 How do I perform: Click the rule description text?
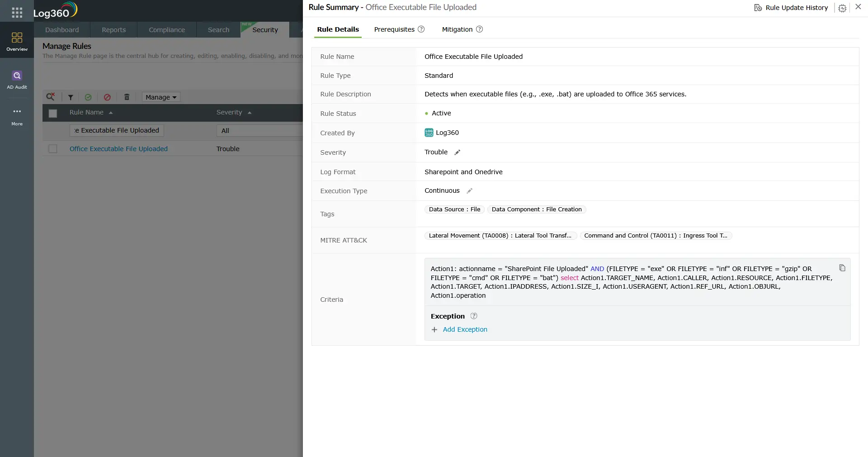click(x=555, y=94)
